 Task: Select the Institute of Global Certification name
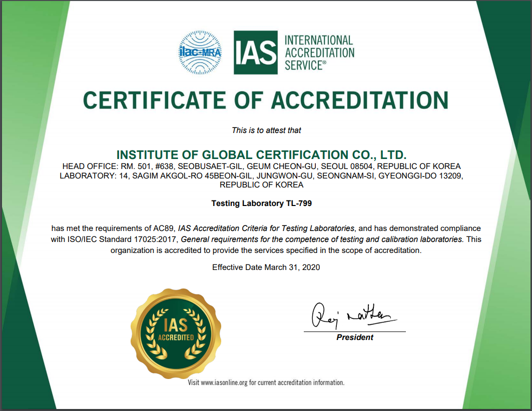(261, 155)
